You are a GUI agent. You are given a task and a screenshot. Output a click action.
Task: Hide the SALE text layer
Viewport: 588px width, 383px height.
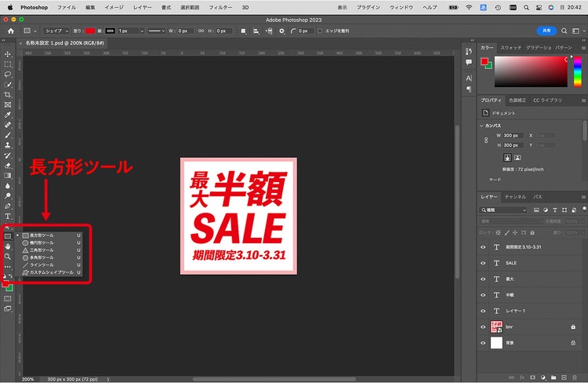483,263
